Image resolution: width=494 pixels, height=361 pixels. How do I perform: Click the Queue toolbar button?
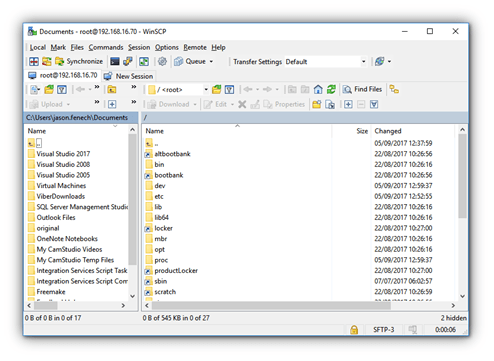tap(190, 61)
